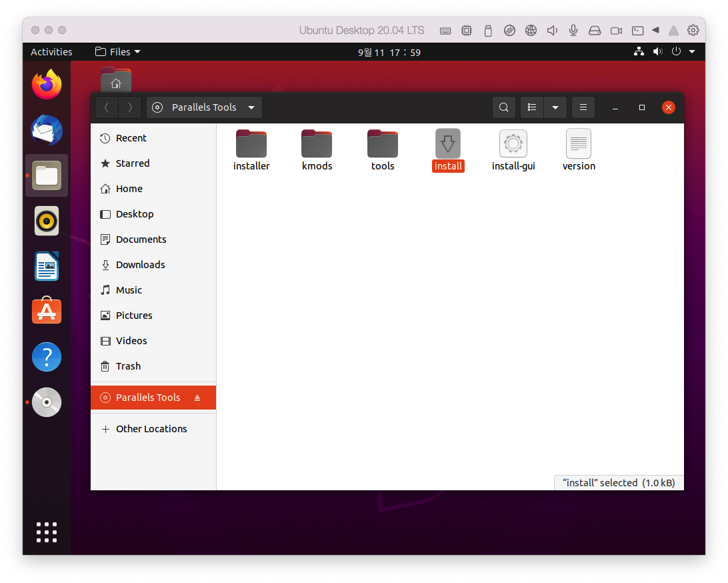Open the installer folder
Screen dimensions: 728x583
(251, 144)
